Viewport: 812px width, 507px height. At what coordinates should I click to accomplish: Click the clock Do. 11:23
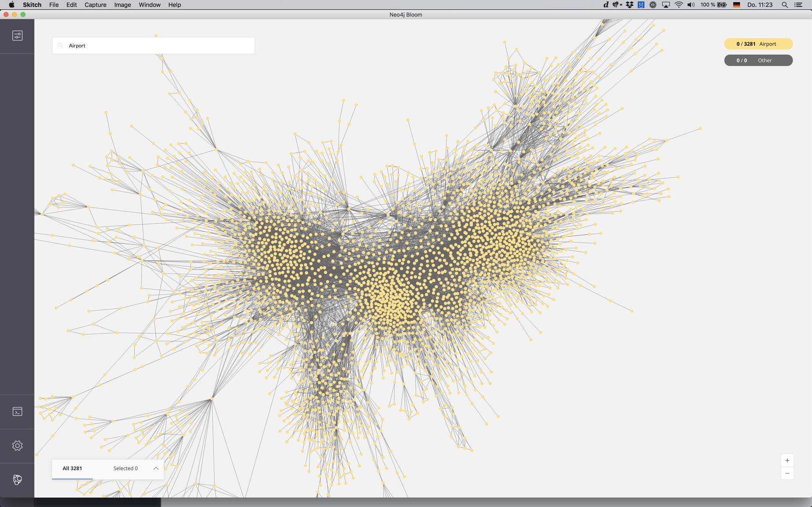[x=760, y=5]
